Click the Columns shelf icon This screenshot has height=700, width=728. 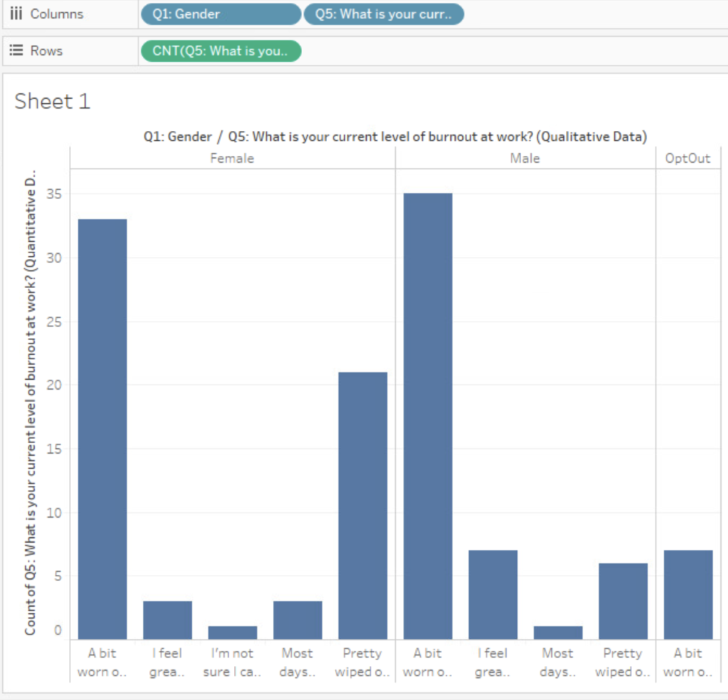point(16,13)
